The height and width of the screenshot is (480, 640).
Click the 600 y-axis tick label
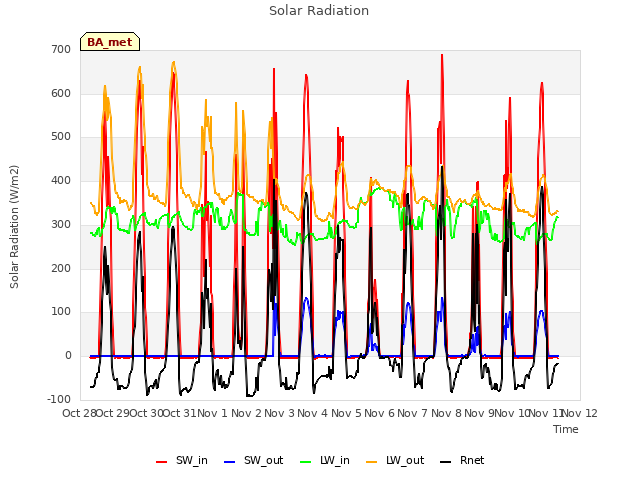click(x=61, y=93)
